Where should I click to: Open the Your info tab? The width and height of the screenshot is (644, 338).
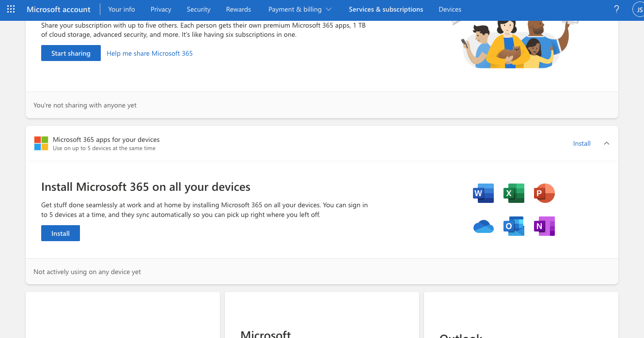[122, 9]
